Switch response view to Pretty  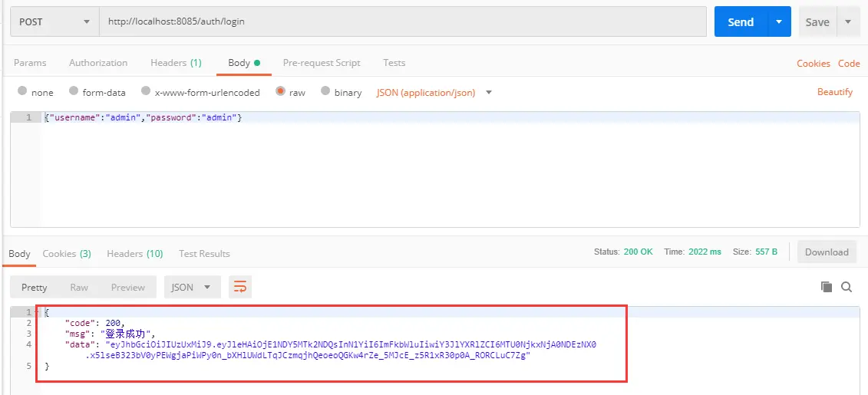pos(35,287)
